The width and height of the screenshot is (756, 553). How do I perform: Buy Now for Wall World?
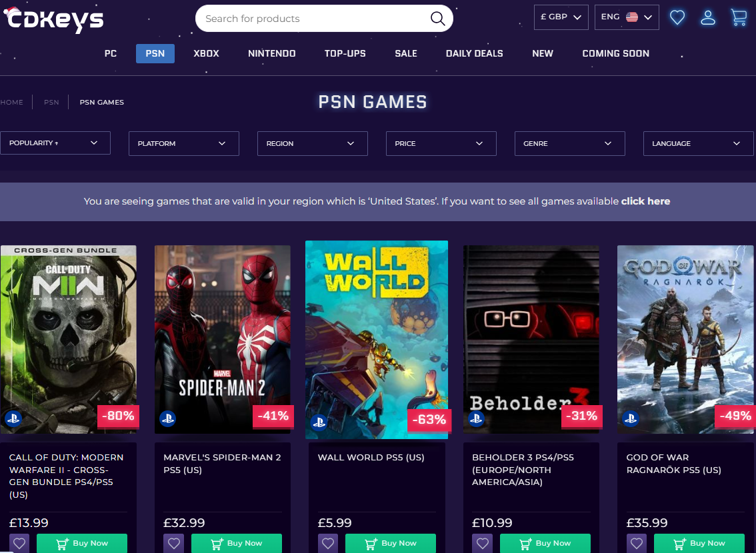click(391, 544)
